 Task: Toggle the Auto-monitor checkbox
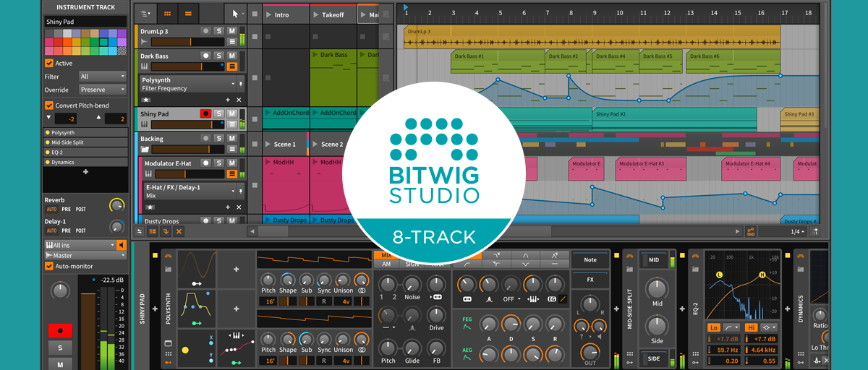49,266
